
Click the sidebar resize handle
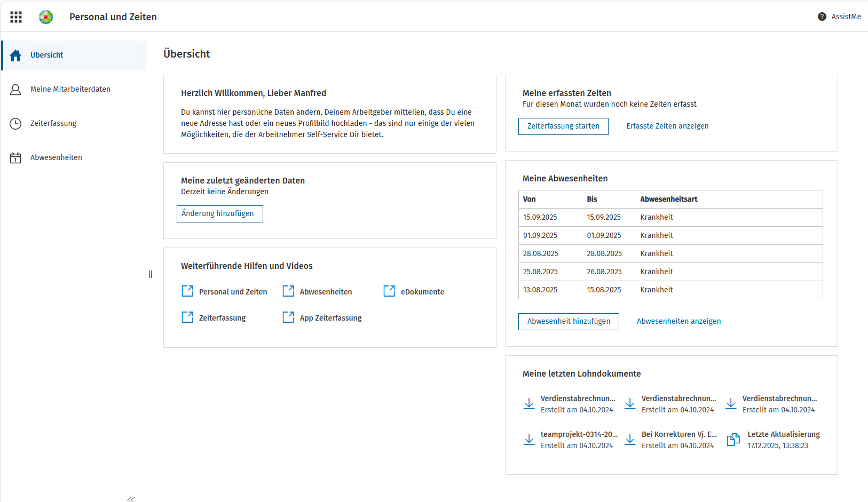click(151, 274)
